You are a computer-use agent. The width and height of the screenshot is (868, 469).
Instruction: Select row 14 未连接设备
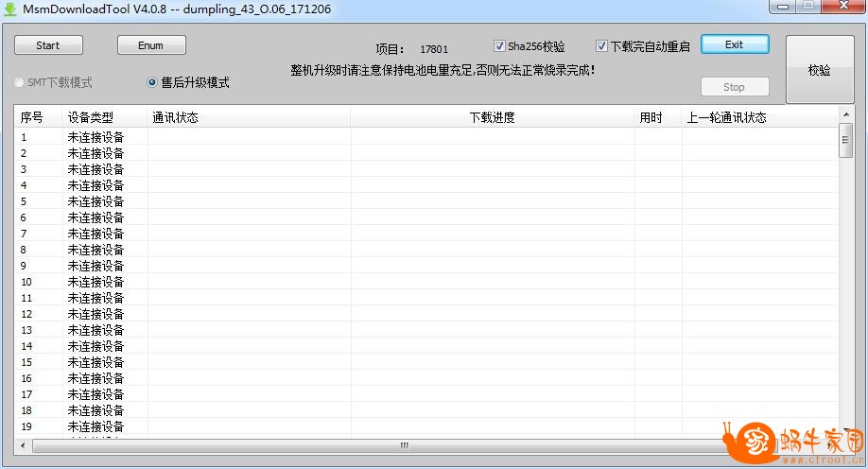pyautogui.click(x=426, y=345)
